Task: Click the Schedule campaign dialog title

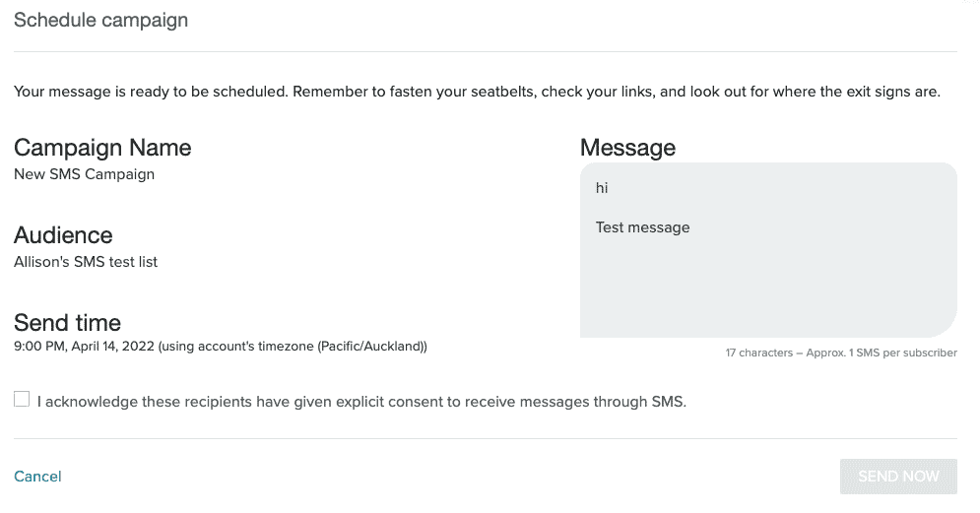Action: (x=100, y=20)
